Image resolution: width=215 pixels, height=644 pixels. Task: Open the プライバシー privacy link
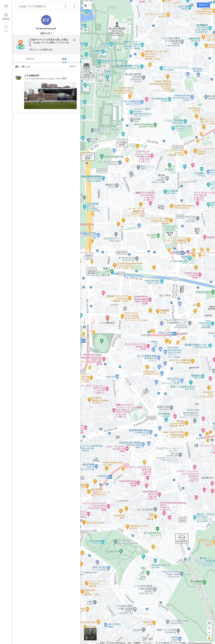pyautogui.click(x=148, y=643)
